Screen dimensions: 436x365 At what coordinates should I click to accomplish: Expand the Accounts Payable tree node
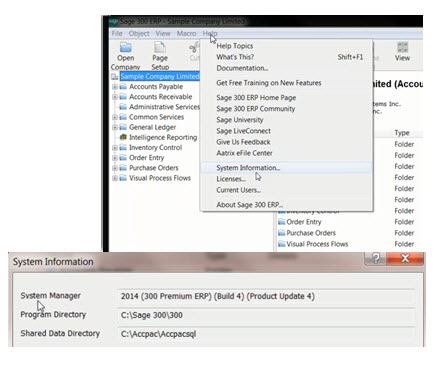tap(115, 87)
